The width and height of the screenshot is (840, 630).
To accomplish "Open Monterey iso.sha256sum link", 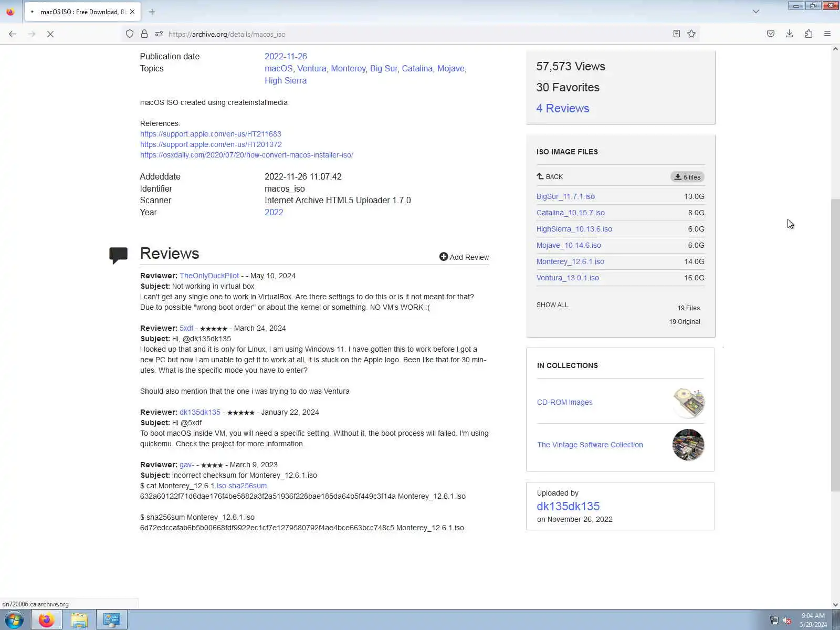I will tap(241, 486).
